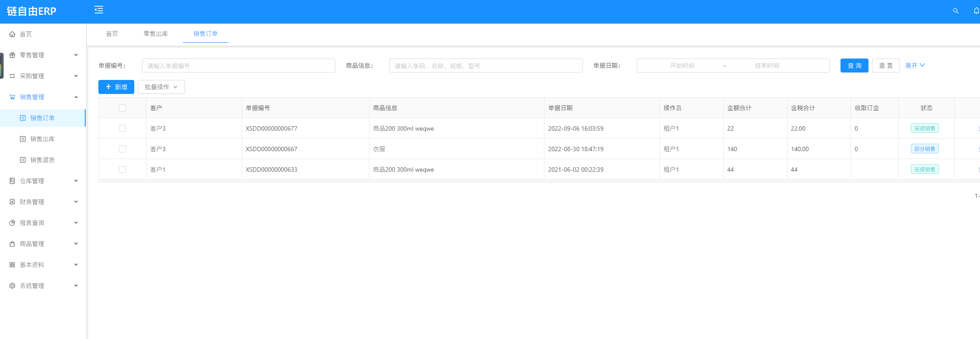Expand more filters via 展开
This screenshot has height=339, width=980.
click(915, 66)
